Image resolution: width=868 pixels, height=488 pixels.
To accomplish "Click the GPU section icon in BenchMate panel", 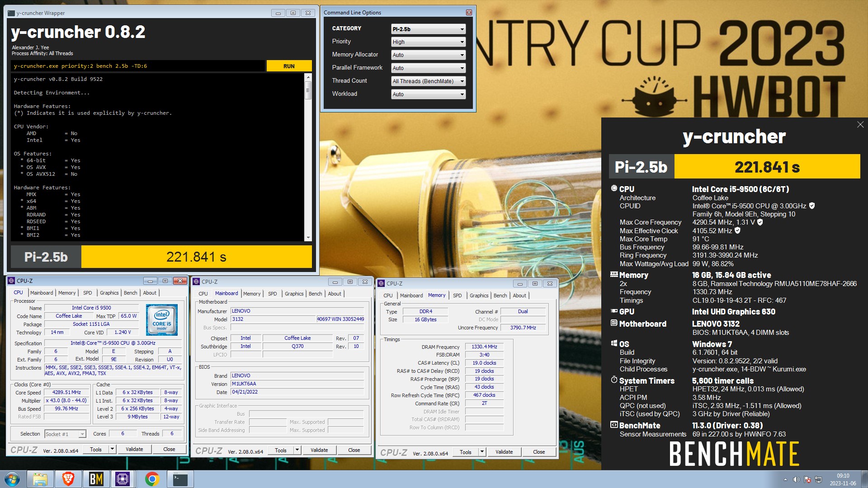I will point(614,311).
